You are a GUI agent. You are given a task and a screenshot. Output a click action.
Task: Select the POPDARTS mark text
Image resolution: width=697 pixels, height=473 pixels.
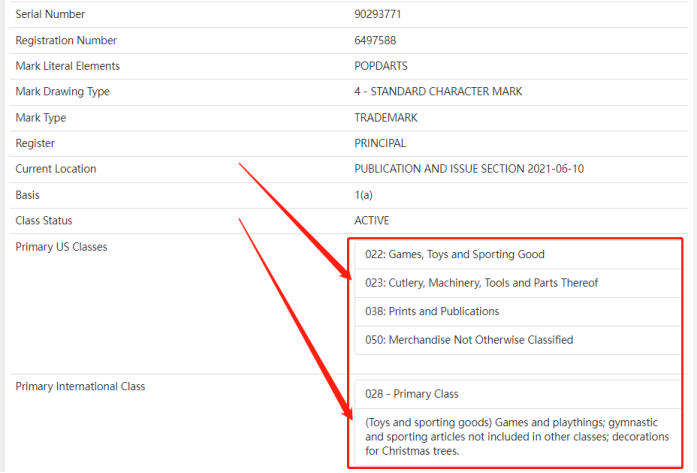pyautogui.click(x=381, y=66)
